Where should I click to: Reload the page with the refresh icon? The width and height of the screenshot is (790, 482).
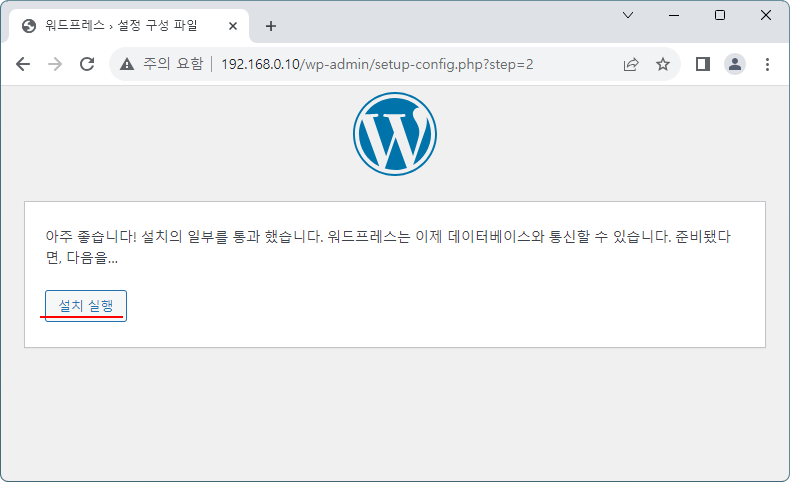[87, 64]
